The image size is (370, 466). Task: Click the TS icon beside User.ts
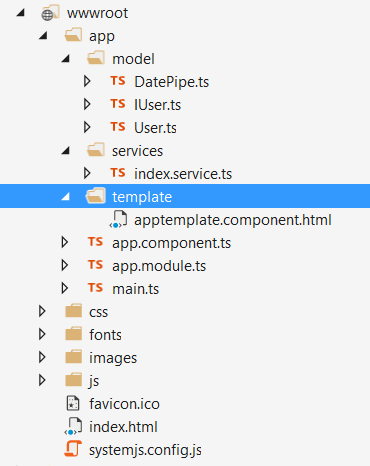118,127
